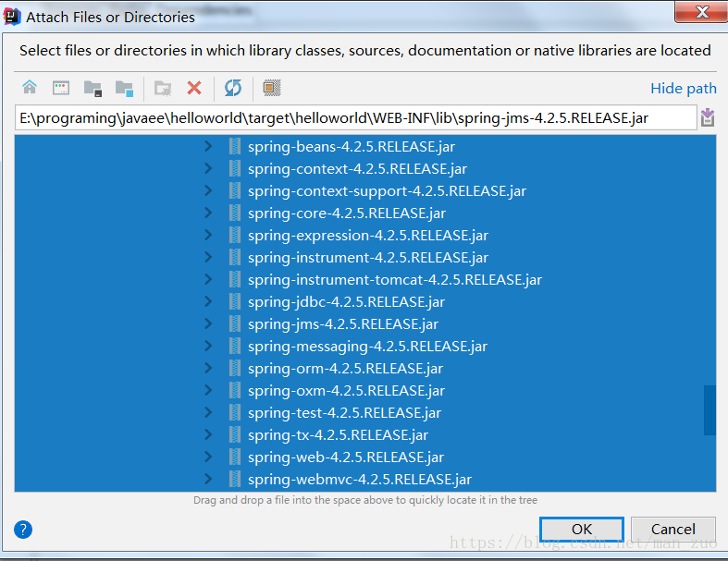Click the jar icon of spring-tx-4.2.5.RELEASE.jar

coord(235,434)
